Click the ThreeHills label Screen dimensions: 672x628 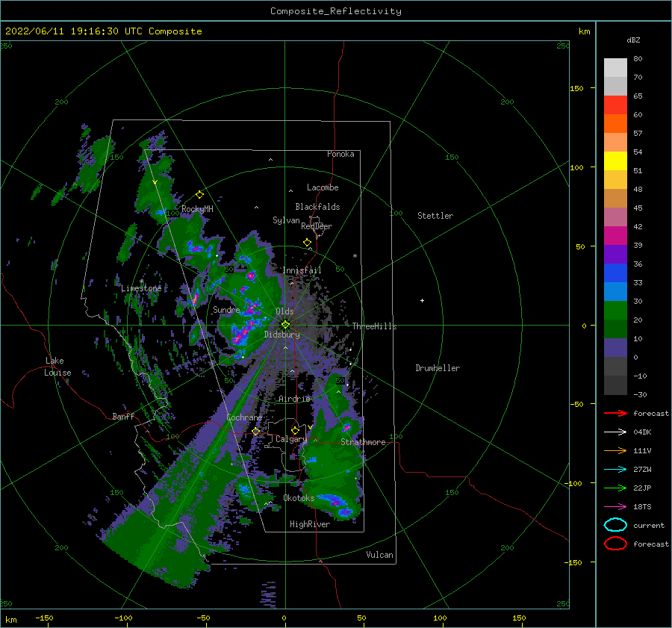coord(375,326)
